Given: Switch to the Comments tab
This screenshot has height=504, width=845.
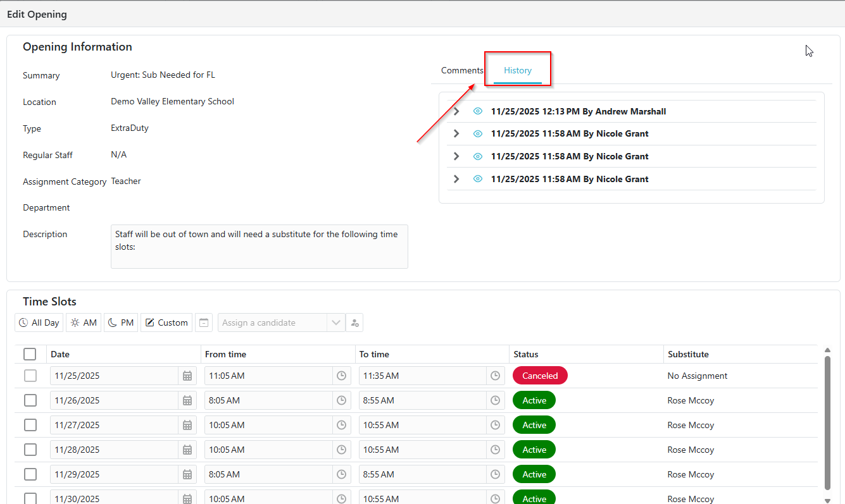Looking at the screenshot, I should pyautogui.click(x=462, y=70).
